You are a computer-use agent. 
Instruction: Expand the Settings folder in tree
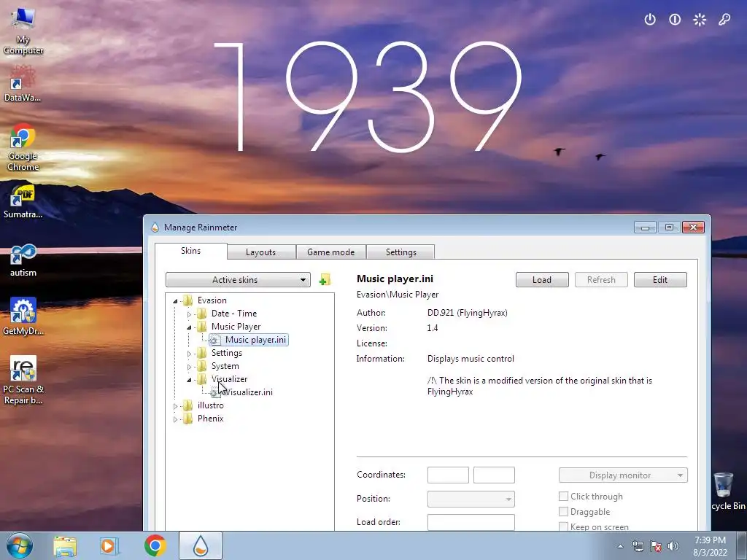click(x=189, y=354)
